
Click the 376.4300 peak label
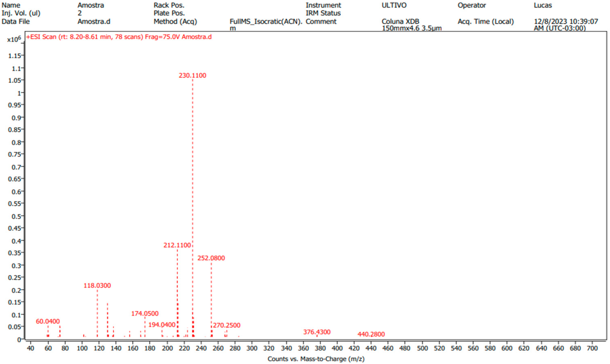click(x=317, y=332)
